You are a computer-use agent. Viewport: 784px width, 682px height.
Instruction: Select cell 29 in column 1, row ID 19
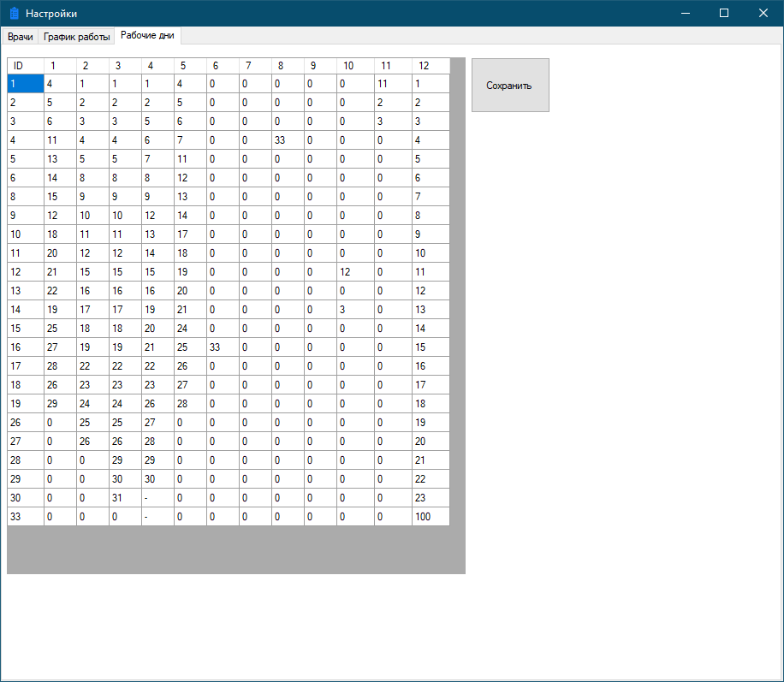click(x=60, y=404)
